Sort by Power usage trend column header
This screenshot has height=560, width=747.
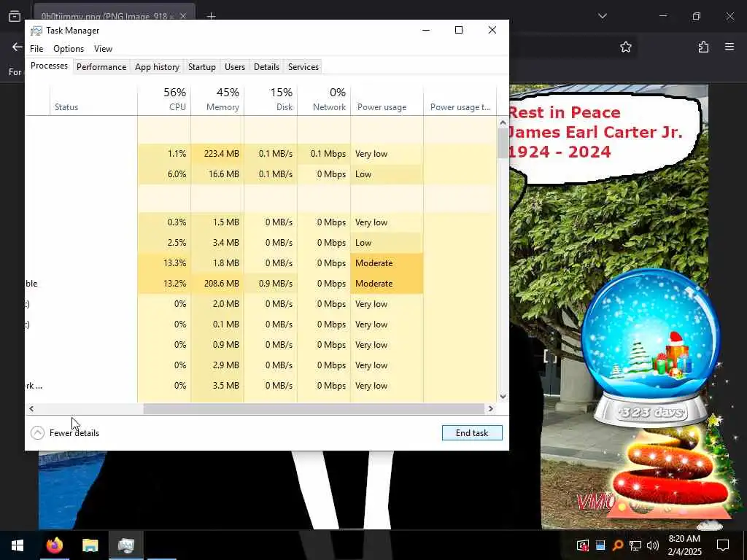(460, 99)
